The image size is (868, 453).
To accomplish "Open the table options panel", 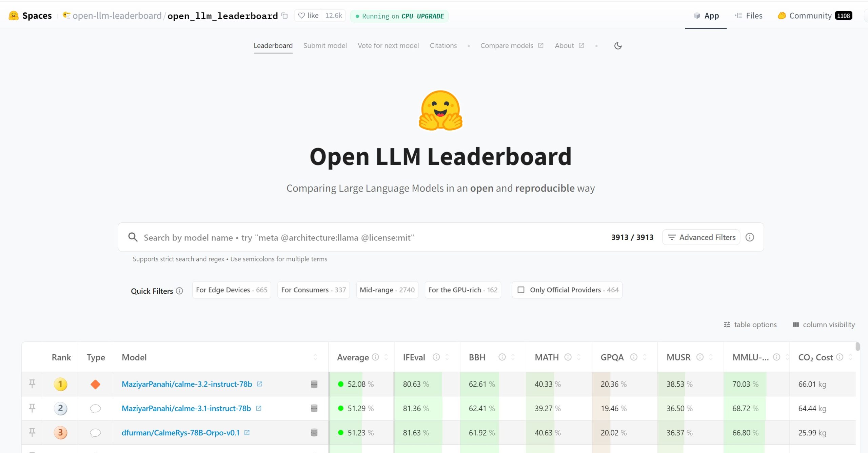I will coord(750,324).
